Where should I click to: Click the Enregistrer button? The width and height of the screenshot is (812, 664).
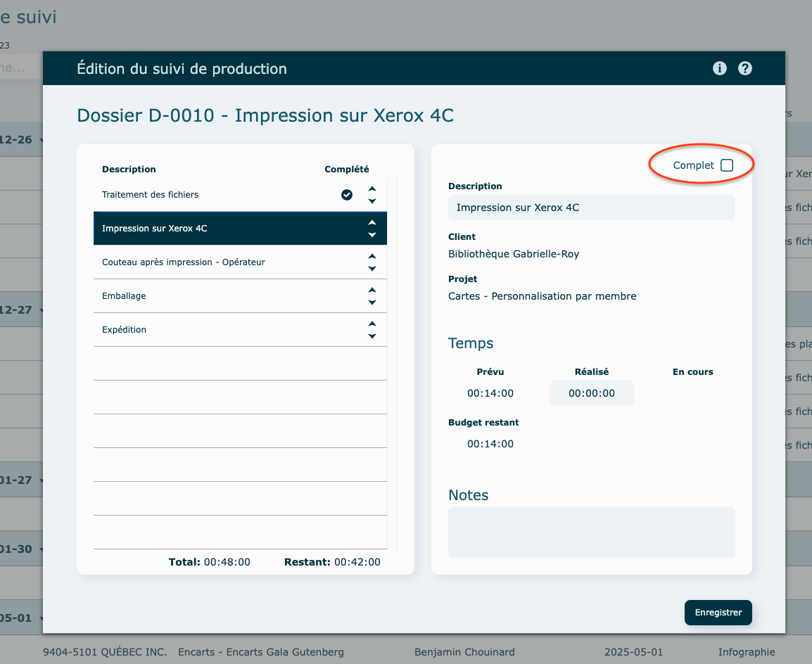(718, 613)
